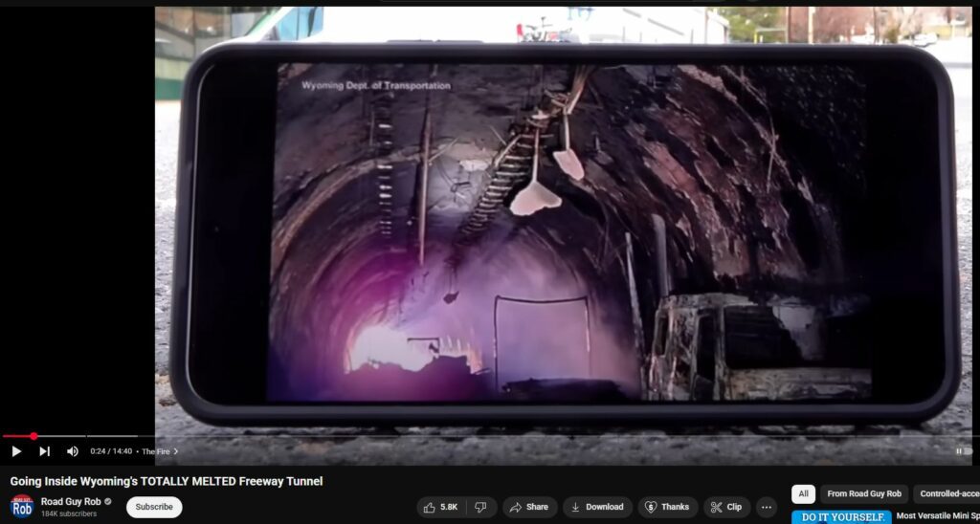The image size is (980, 524).
Task: Open 'The Fire' chapter list
Action: click(160, 451)
